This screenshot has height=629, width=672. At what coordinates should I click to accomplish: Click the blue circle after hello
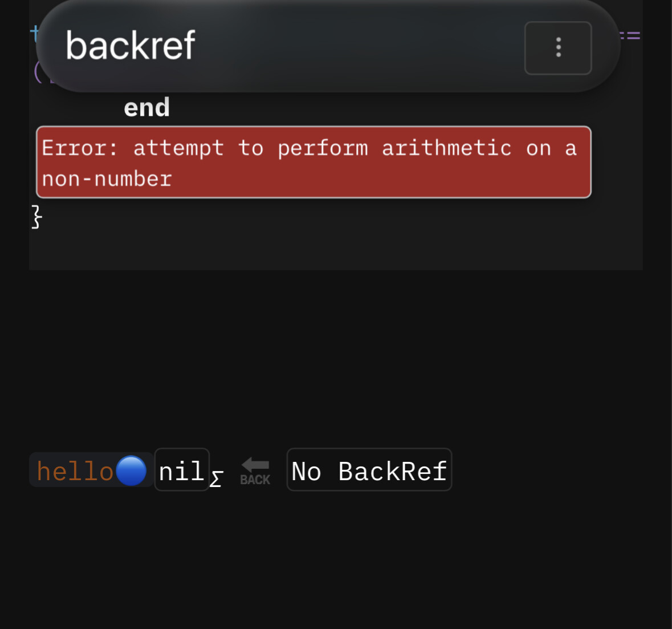click(x=131, y=470)
